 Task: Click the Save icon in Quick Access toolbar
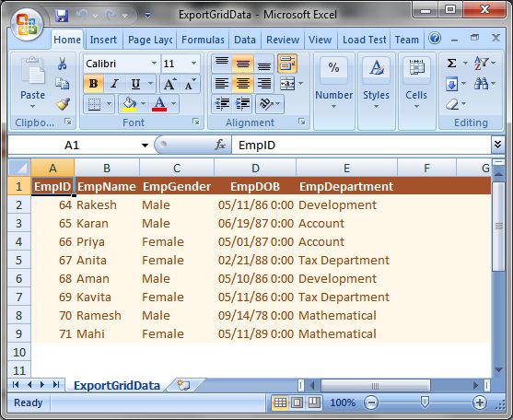tap(62, 16)
